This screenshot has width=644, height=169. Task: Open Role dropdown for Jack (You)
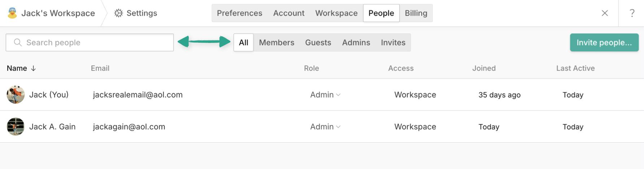point(325,95)
